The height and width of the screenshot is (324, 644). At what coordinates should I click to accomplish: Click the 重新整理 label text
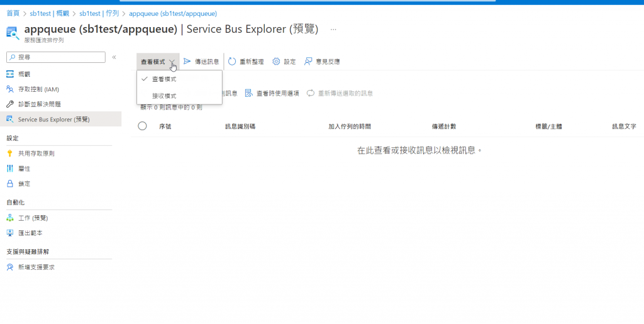[x=252, y=62]
